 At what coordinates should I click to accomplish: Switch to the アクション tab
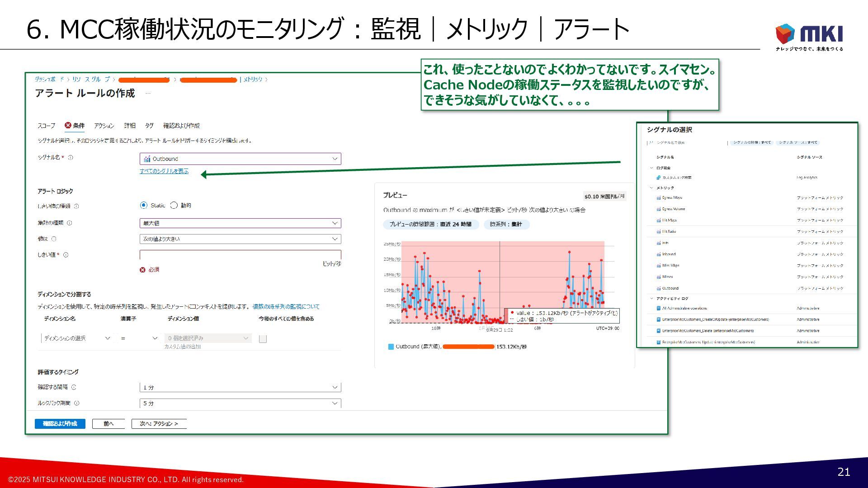click(x=104, y=126)
